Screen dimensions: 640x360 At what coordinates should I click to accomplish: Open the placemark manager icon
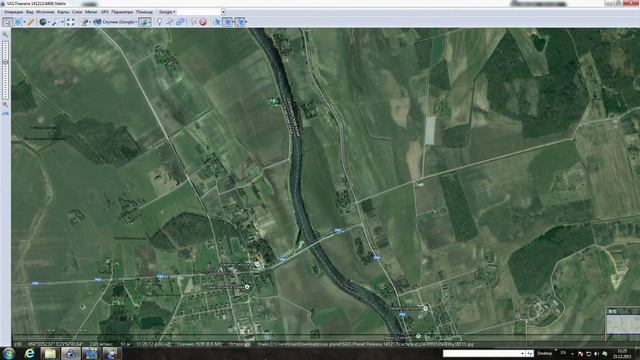[194, 22]
